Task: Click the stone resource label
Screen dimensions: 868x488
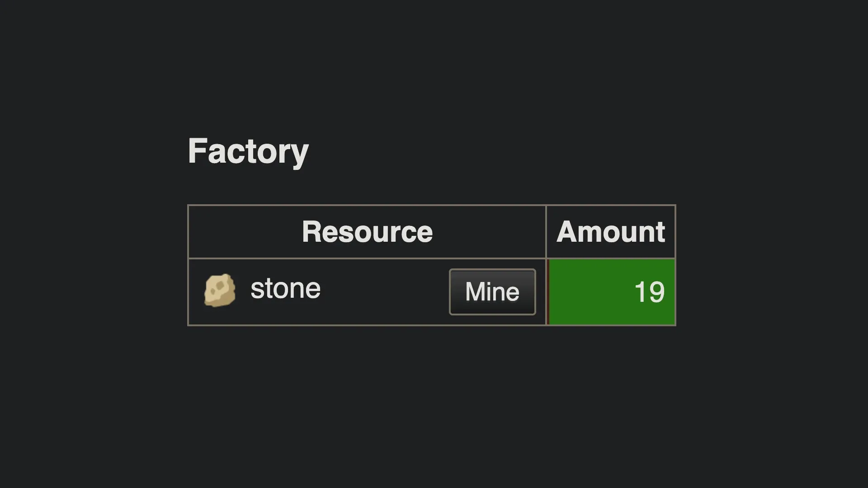Action: (285, 289)
